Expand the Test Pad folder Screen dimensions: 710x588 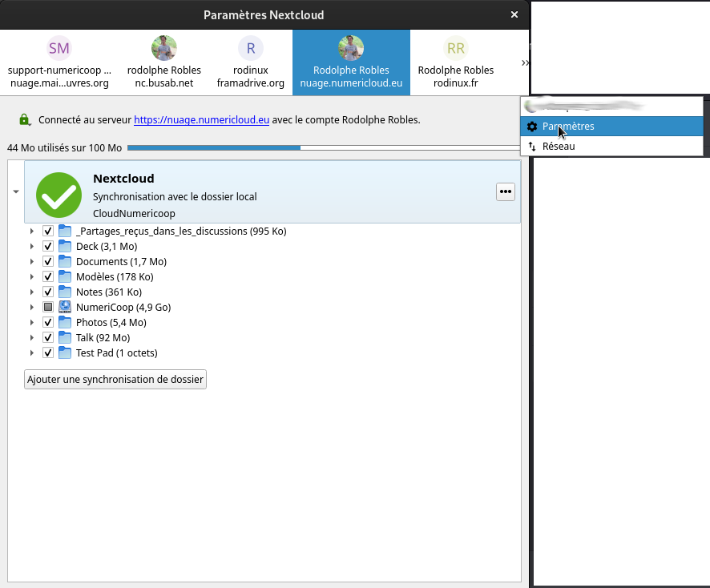coord(32,353)
